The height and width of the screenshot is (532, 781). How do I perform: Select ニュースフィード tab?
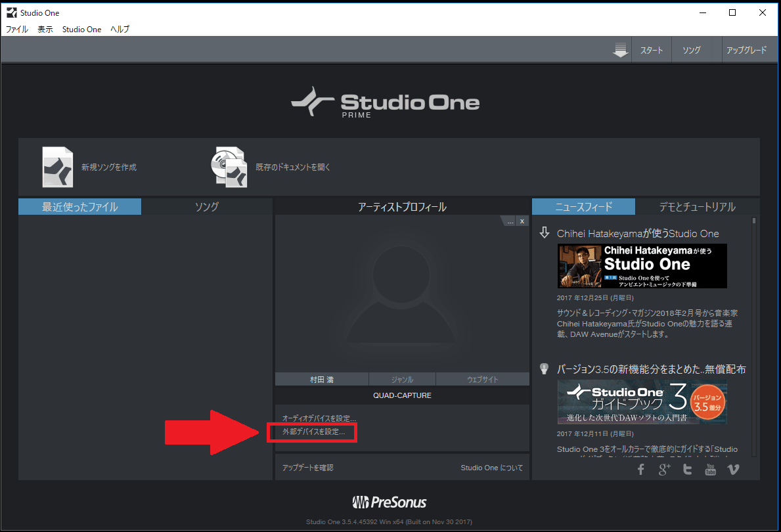(x=583, y=207)
